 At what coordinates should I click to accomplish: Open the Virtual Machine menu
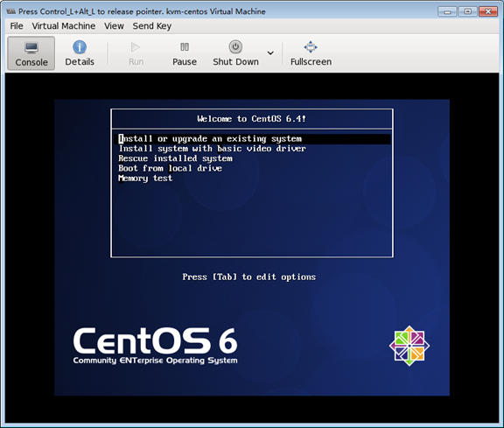(x=64, y=25)
